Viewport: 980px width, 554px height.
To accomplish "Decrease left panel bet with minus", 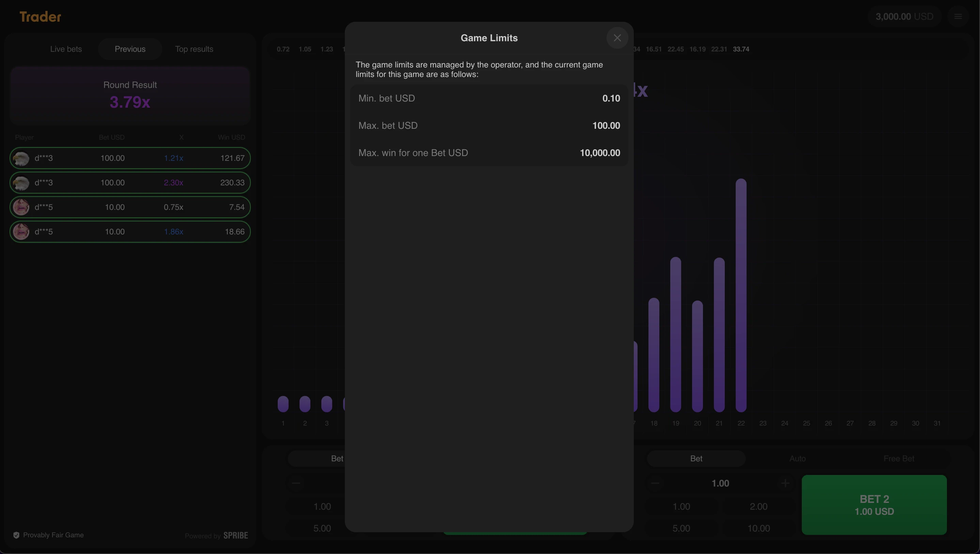I will [296, 483].
